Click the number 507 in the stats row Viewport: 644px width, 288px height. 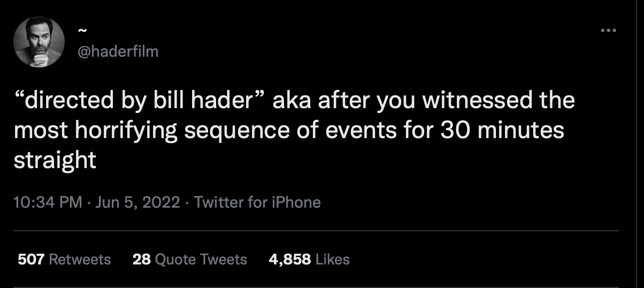click(x=31, y=260)
